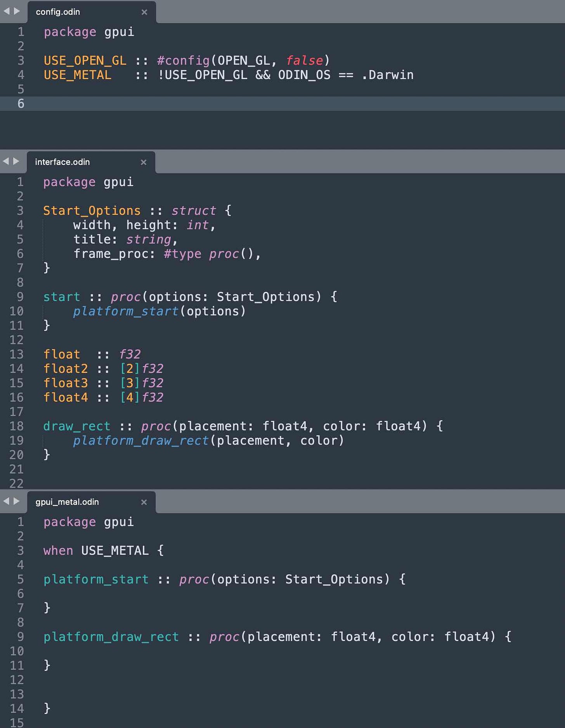565x728 pixels.
Task: Click USE_METAL in gpui_metal.odin when statement
Action: tap(115, 551)
